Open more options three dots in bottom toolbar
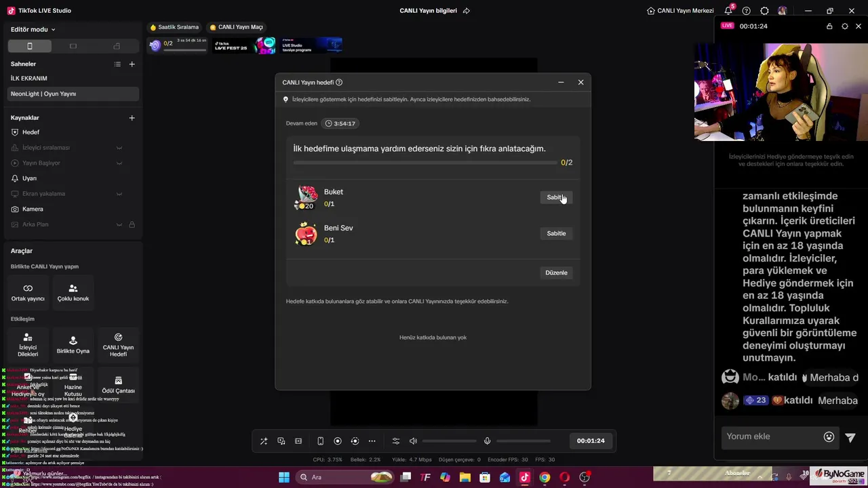Viewport: 868px width, 488px height. coord(372,441)
